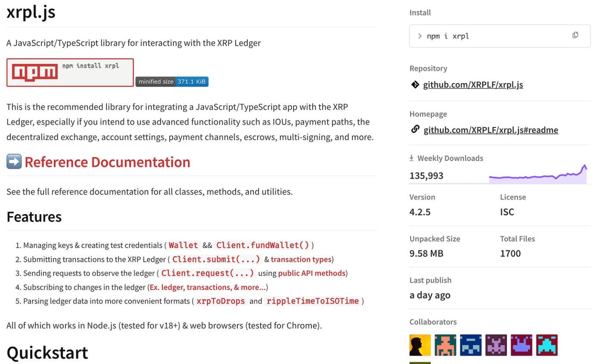Open the first collaborator avatar with silhouette

coord(420,345)
